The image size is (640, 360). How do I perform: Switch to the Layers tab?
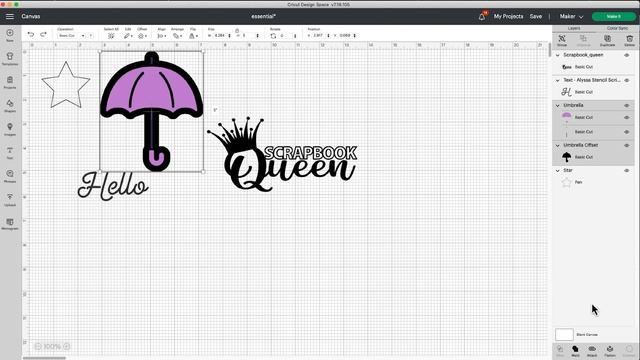(x=574, y=28)
